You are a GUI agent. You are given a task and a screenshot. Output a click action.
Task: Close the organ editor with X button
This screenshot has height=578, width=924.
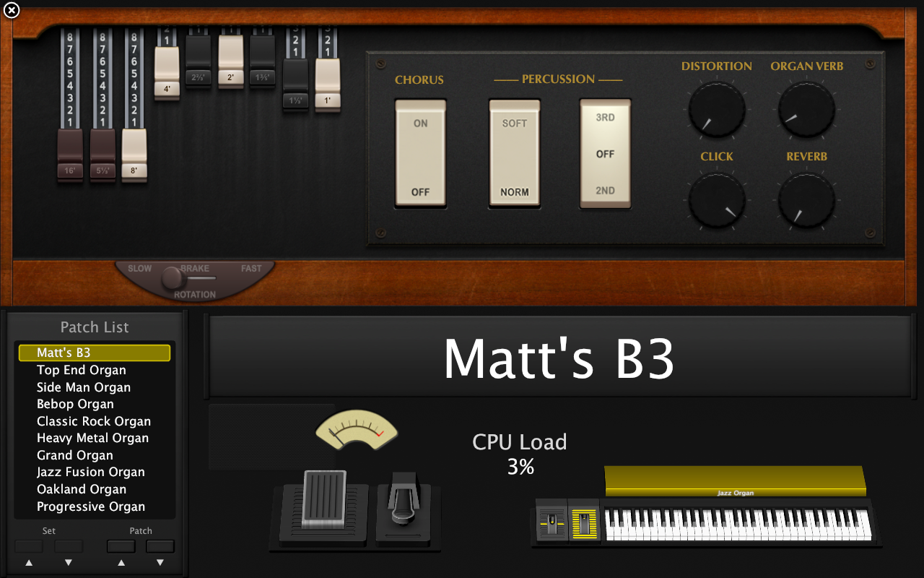coord(12,10)
